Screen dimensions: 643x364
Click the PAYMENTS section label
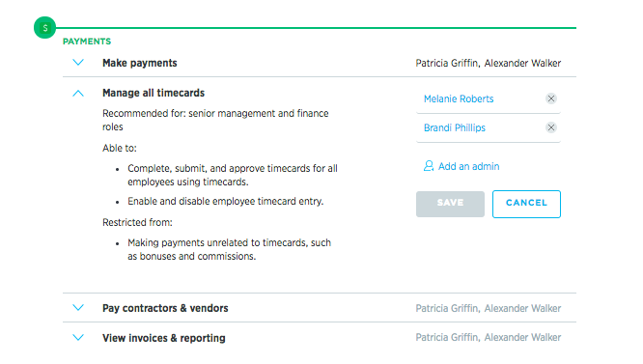pyautogui.click(x=87, y=42)
